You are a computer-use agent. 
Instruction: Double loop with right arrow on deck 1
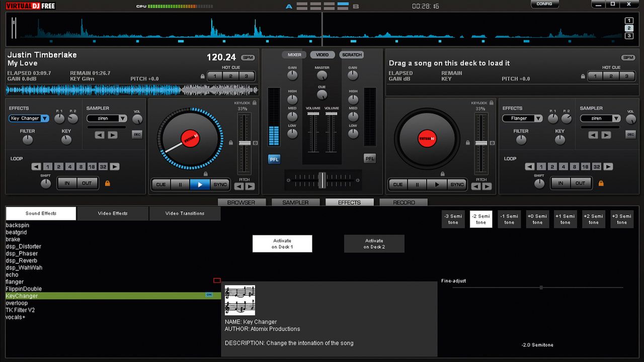115,166
